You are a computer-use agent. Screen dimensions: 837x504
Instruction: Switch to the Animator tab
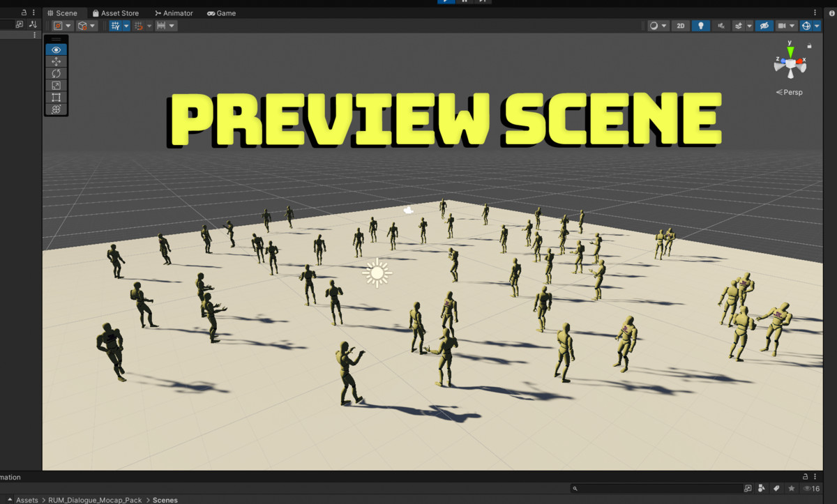pyautogui.click(x=174, y=13)
